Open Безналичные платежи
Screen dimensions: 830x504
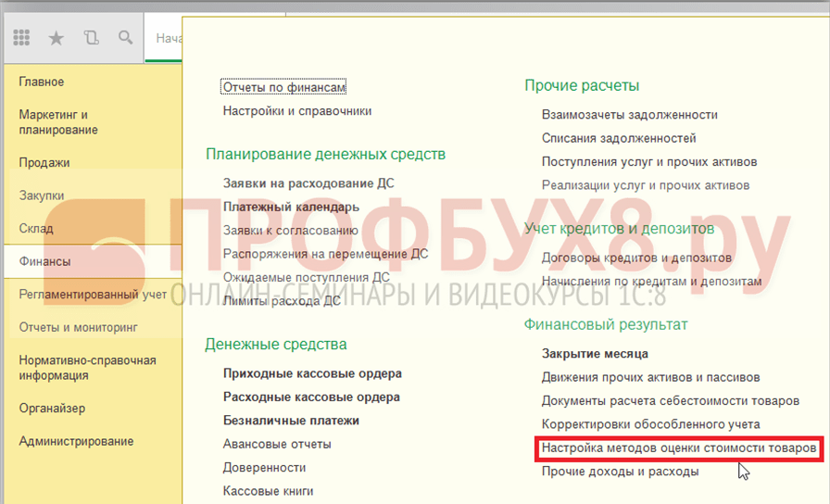coord(291,421)
